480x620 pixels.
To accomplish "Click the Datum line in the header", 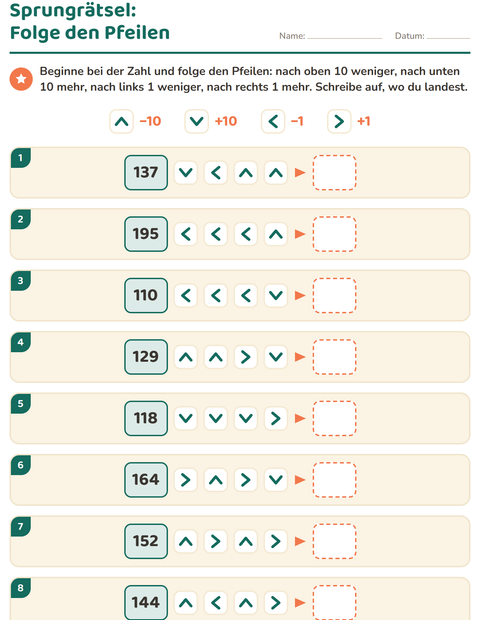I will [x=449, y=36].
